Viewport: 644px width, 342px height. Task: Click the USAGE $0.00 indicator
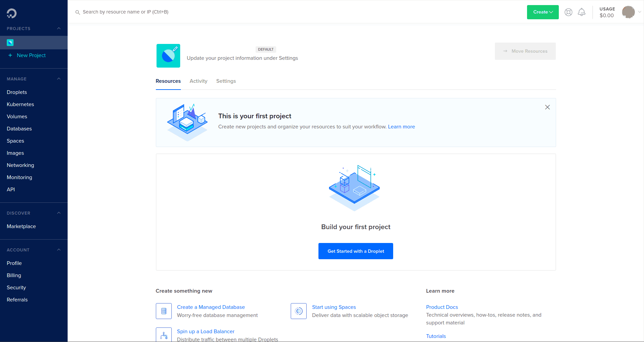pyautogui.click(x=607, y=12)
